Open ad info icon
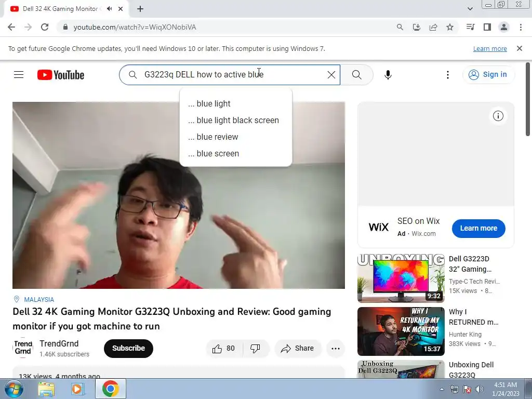Screen dimensions: 532x399 pyautogui.click(x=498, y=116)
